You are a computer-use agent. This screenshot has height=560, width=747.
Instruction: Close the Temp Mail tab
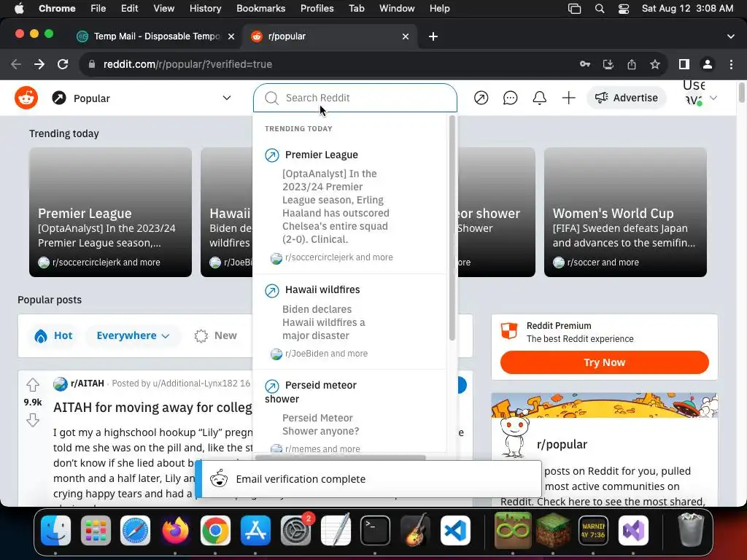[x=231, y=36]
